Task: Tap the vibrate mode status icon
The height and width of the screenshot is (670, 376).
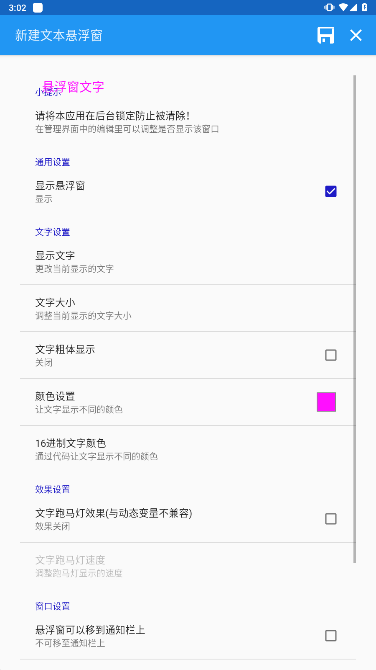Action: pos(329,7)
